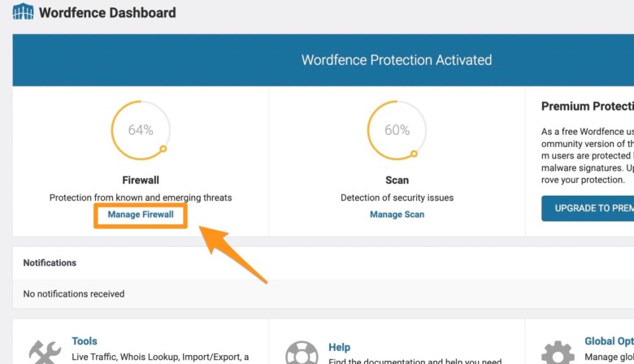Click the Scan 60% progress circle
This screenshot has width=634, height=364.
click(397, 130)
